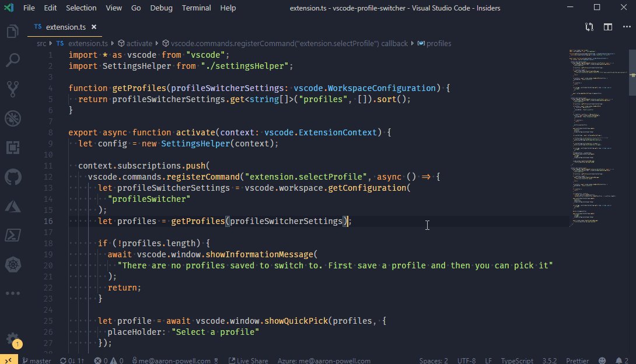Open the View menu
The height and width of the screenshot is (364, 636).
114,8
